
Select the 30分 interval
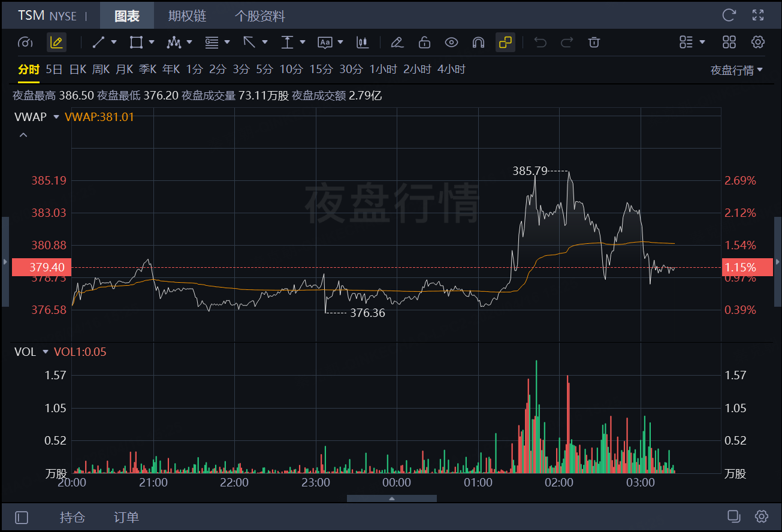tap(351, 69)
